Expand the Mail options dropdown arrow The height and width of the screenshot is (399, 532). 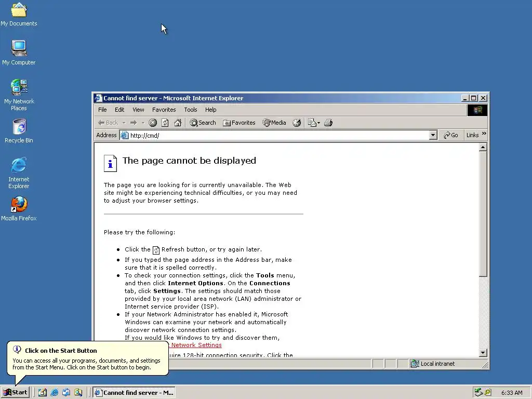(x=318, y=123)
